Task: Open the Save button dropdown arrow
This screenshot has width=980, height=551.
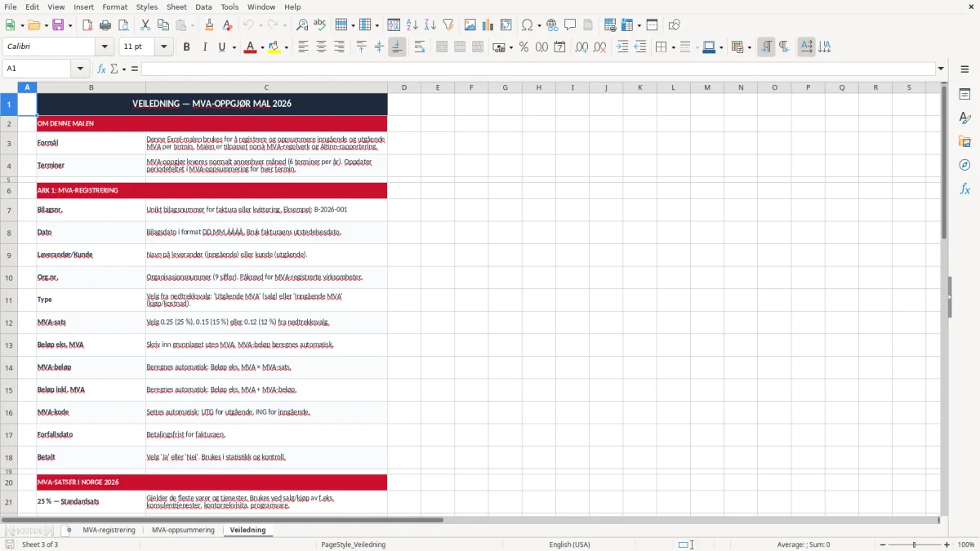Action: (69, 25)
